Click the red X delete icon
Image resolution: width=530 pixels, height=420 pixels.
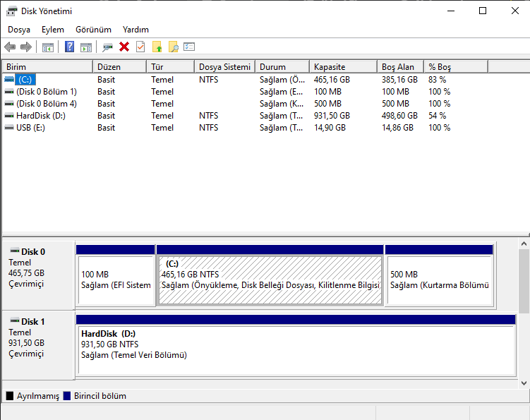(124, 47)
